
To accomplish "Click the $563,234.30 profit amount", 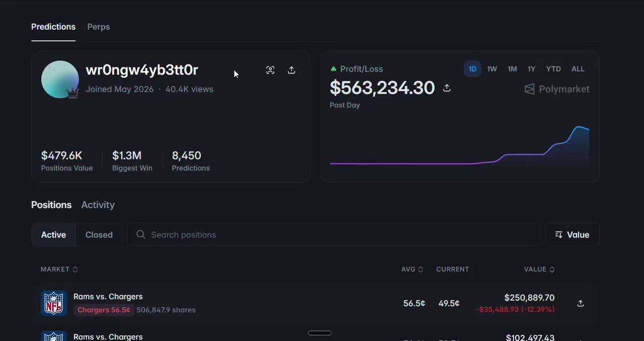I will pos(382,88).
